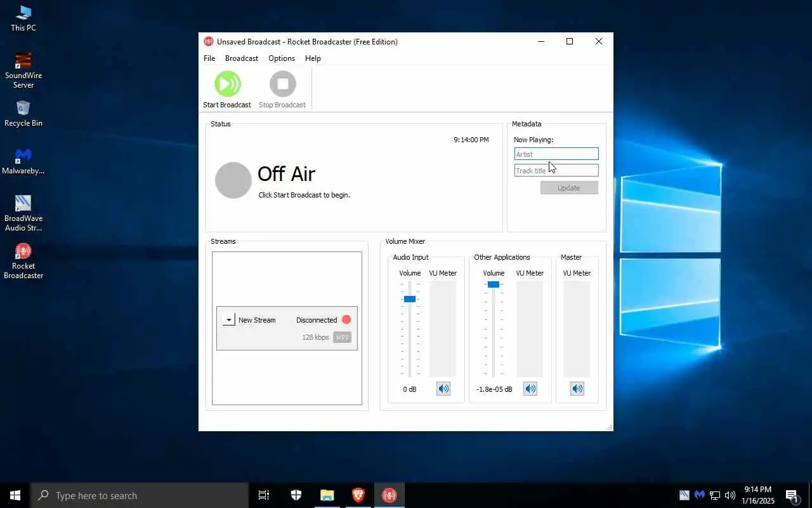This screenshot has width=812, height=508.
Task: Open the notification center icon
Action: [792, 495]
